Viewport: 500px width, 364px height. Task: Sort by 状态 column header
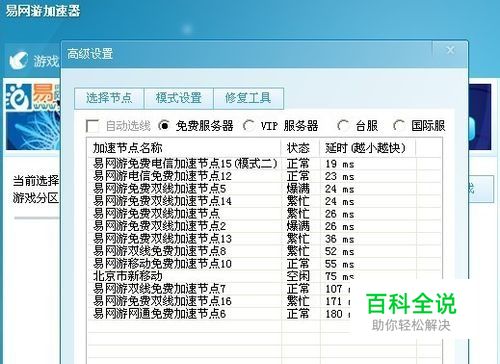tap(300, 148)
